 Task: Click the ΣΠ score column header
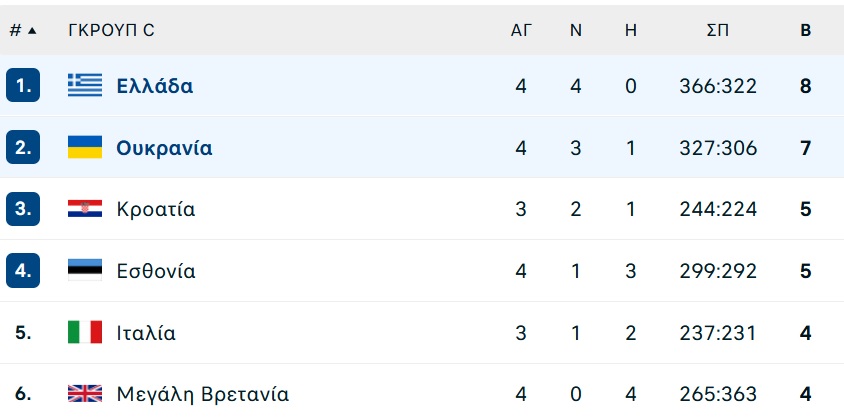coord(718,31)
